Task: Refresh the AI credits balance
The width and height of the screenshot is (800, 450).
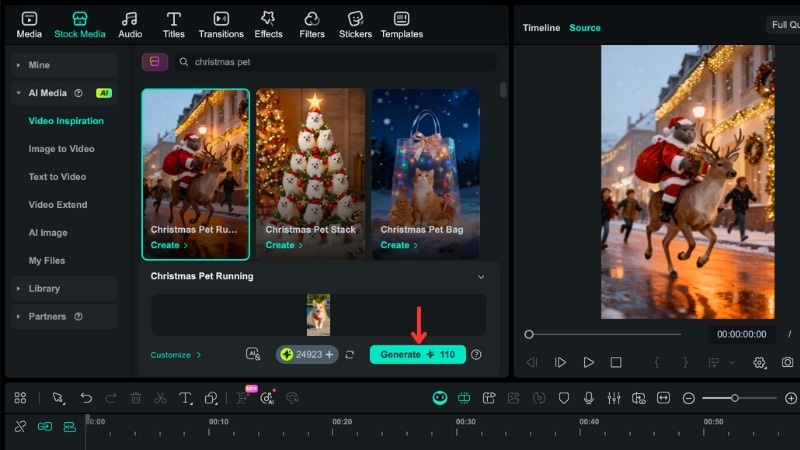Action: 349,354
